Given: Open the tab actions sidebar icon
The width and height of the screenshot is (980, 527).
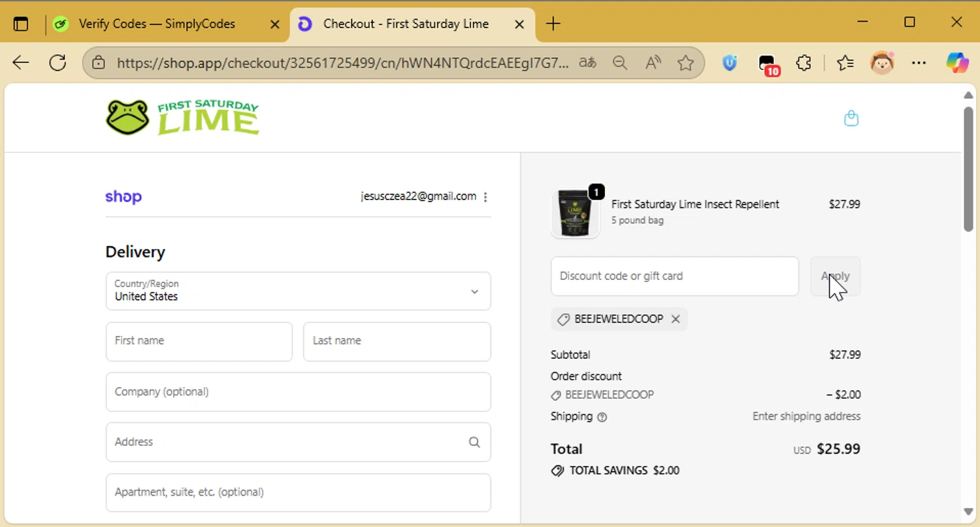Looking at the screenshot, I should coord(21,24).
